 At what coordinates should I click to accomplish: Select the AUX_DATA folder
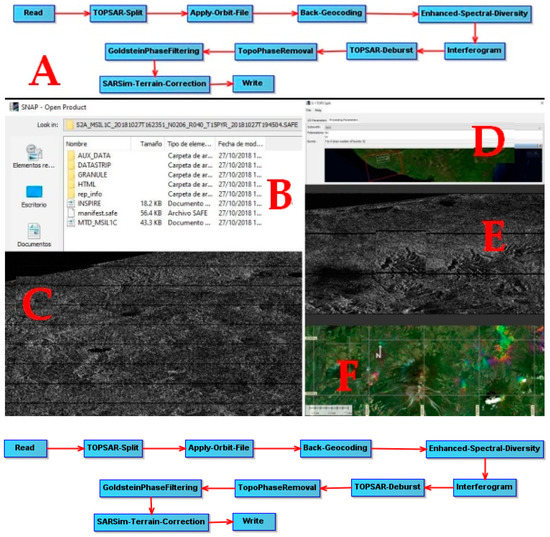pyautogui.click(x=94, y=155)
